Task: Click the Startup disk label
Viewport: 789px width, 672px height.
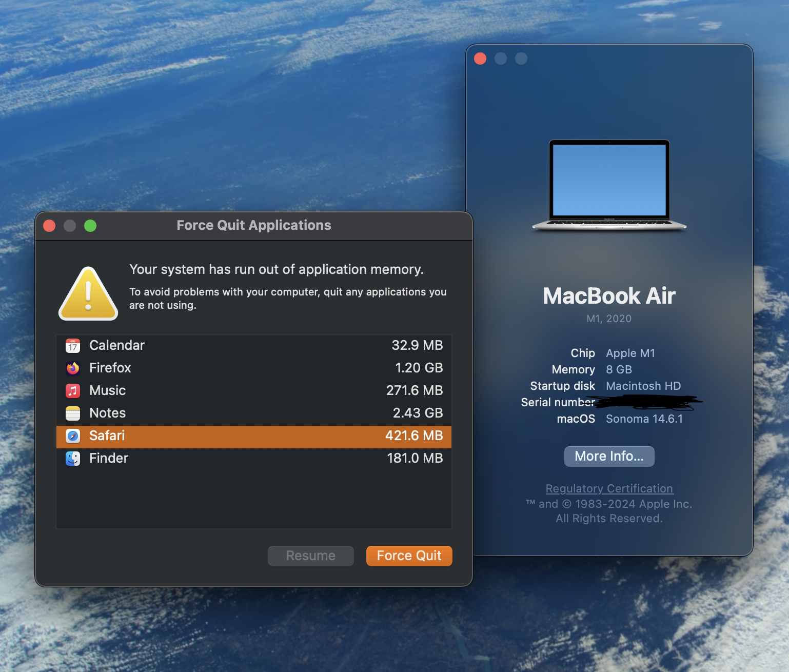Action: point(563,386)
